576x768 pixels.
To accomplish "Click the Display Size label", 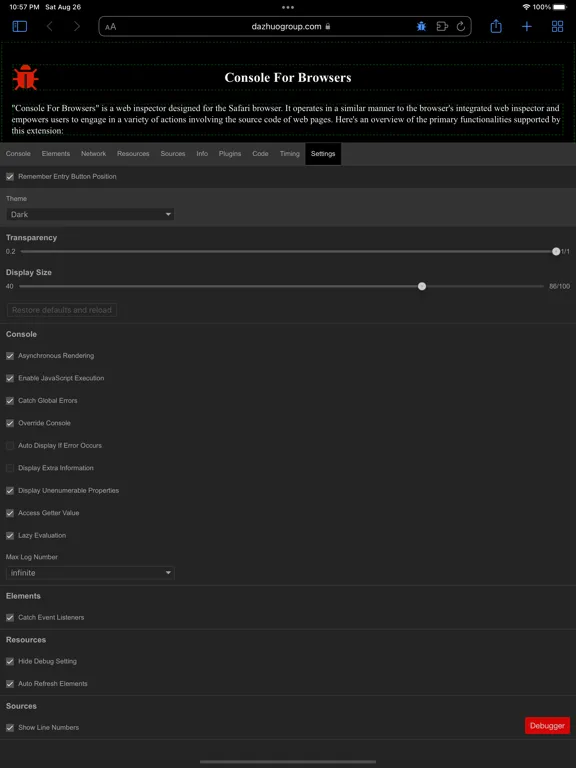I will [28, 272].
